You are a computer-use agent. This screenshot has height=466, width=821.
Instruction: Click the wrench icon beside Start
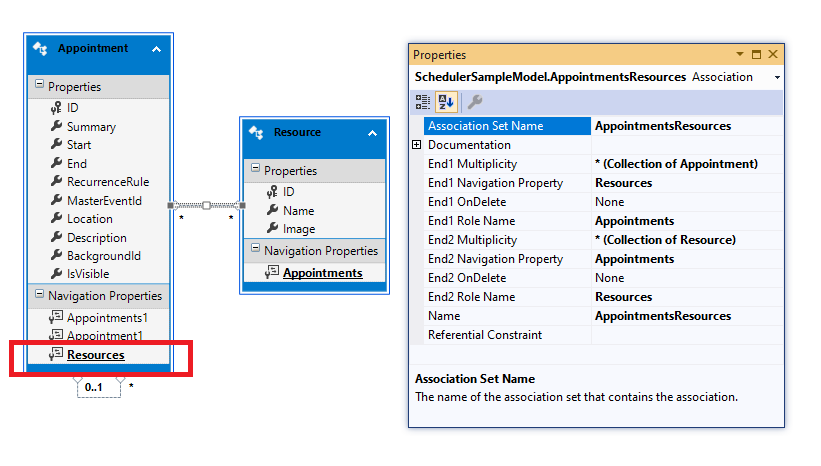57,145
